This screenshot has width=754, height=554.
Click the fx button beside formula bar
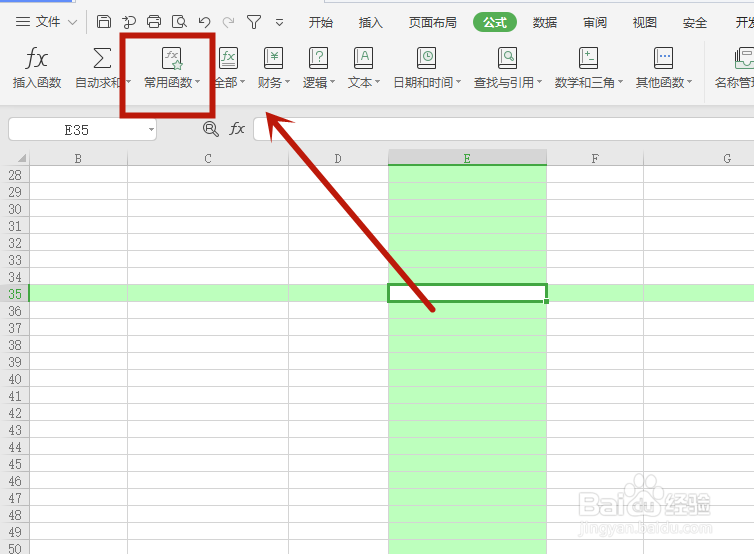237,129
